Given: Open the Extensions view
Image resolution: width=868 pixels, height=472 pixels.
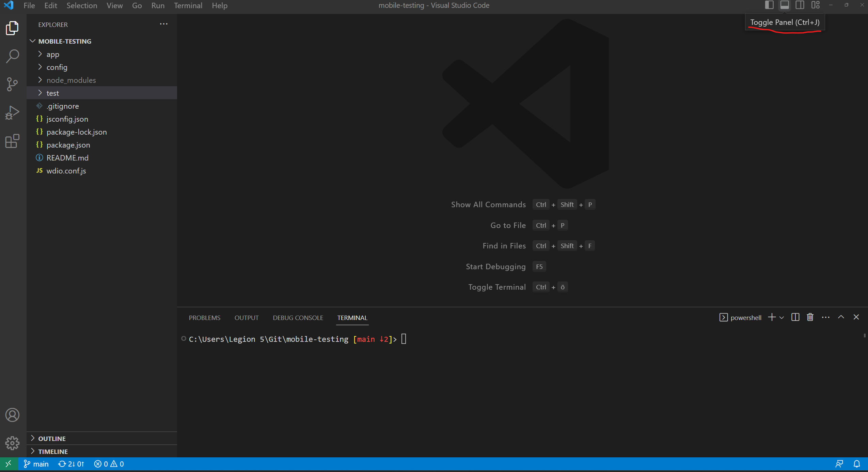Looking at the screenshot, I should [x=12, y=141].
